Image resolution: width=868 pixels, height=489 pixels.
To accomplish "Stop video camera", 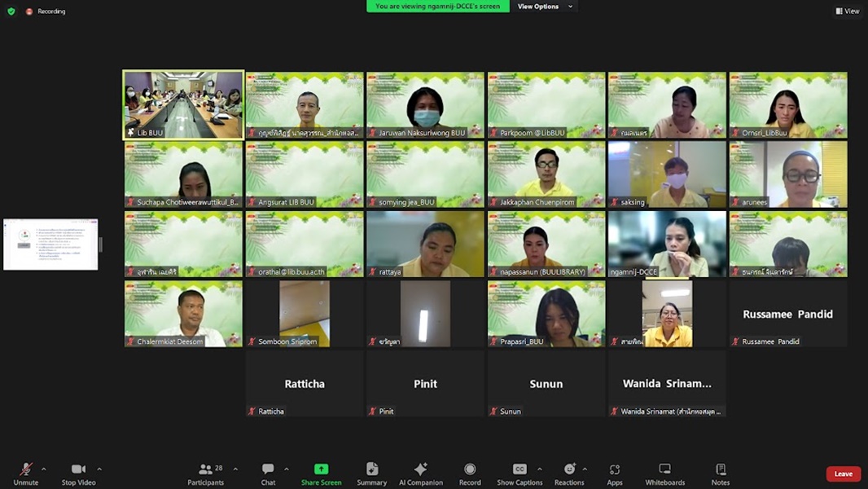I will coord(79,474).
